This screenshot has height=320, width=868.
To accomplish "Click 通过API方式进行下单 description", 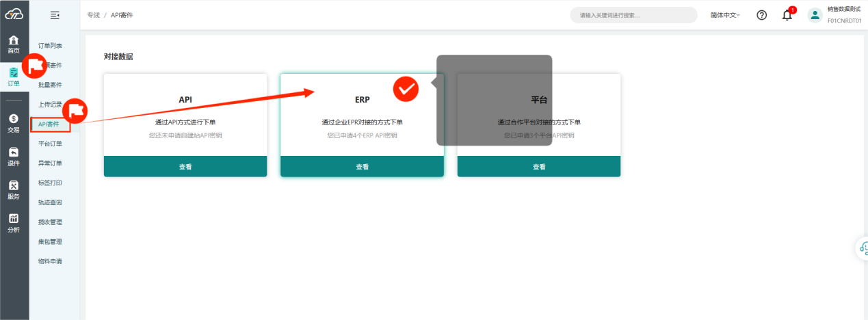I will [x=185, y=122].
